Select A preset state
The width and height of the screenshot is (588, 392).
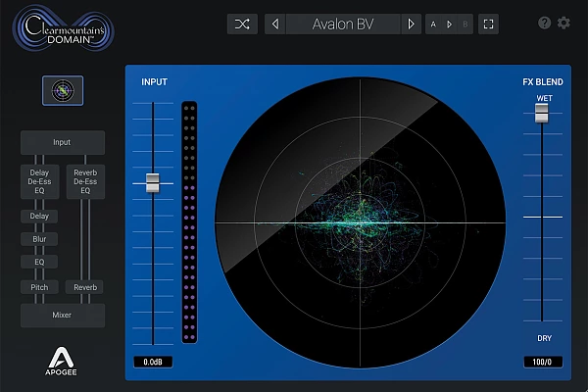pos(434,24)
